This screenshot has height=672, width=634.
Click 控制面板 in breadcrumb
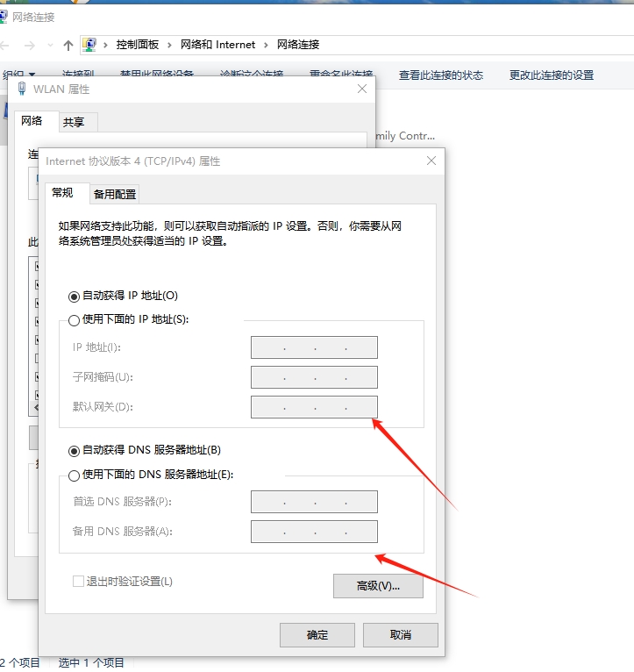tap(137, 45)
